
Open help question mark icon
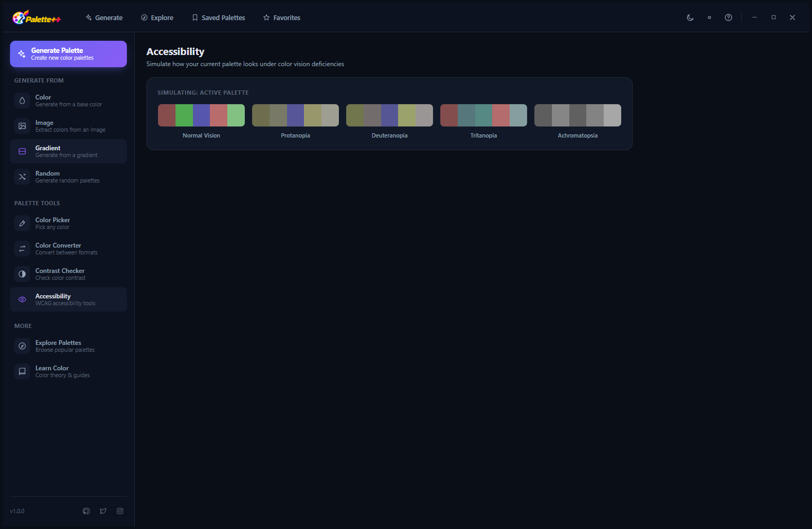pos(728,17)
